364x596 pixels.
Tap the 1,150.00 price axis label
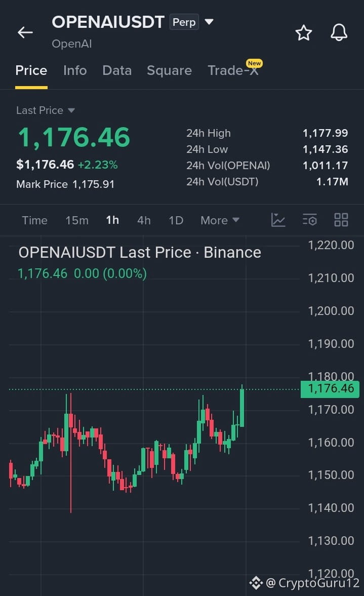pyautogui.click(x=331, y=475)
